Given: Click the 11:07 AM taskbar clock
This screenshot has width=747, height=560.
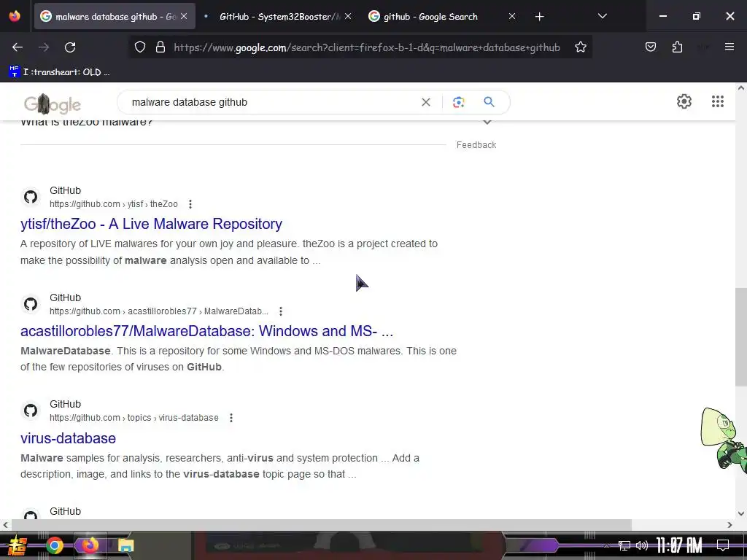Looking at the screenshot, I should pyautogui.click(x=679, y=545).
